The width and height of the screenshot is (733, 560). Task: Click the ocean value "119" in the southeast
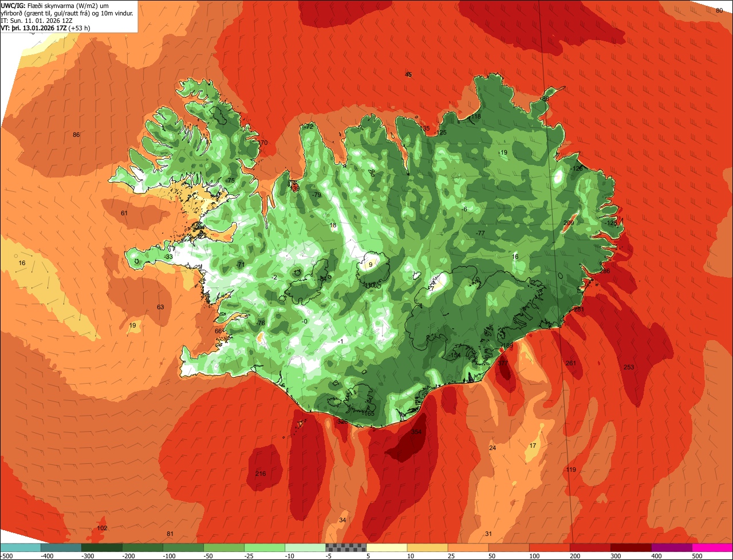tap(571, 470)
